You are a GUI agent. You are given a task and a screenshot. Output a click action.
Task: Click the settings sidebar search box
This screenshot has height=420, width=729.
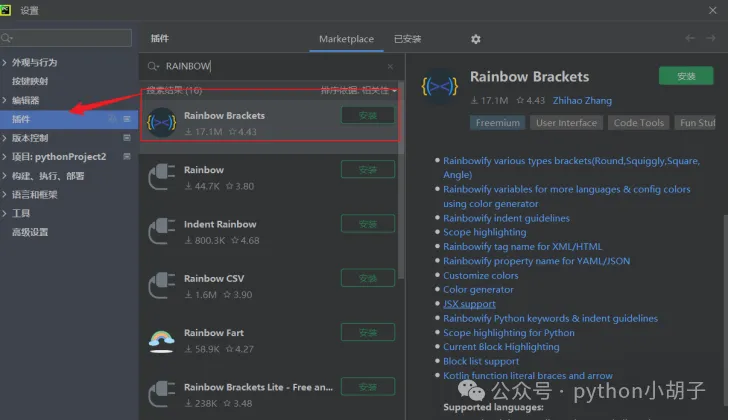(x=66, y=38)
